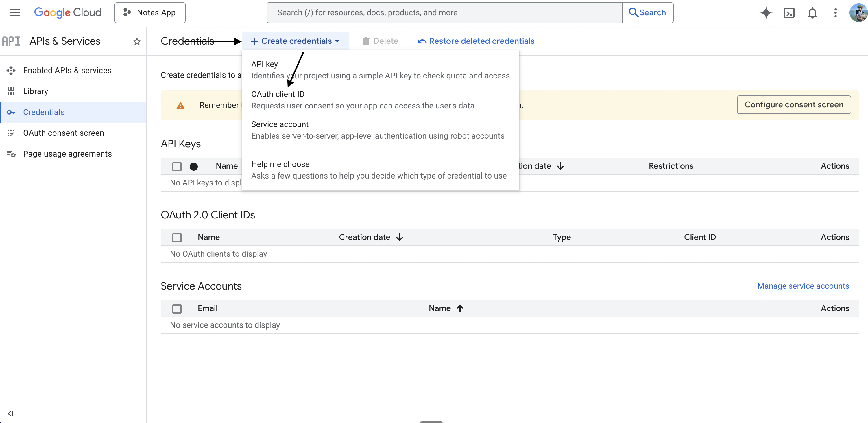
Task: Select the Enabled APIs & services icon
Action: pyautogui.click(x=11, y=70)
